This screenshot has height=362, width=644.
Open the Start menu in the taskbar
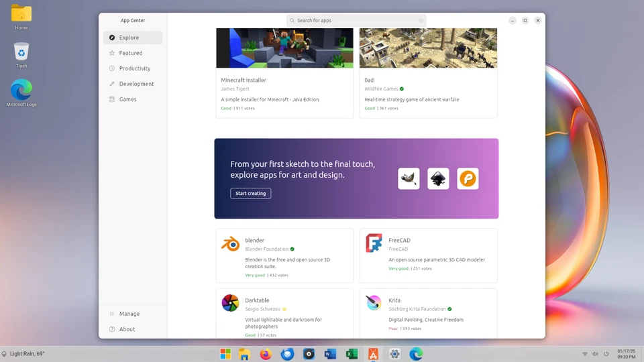click(225, 354)
